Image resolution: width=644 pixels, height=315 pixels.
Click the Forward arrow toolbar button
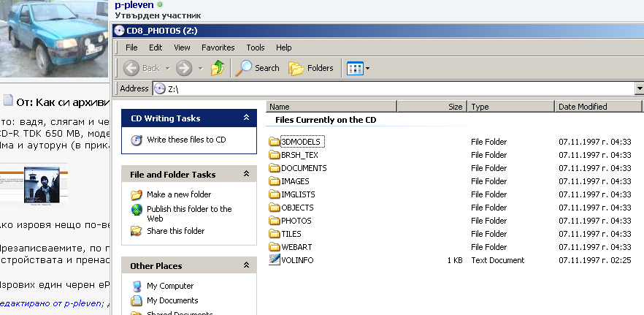(x=183, y=68)
